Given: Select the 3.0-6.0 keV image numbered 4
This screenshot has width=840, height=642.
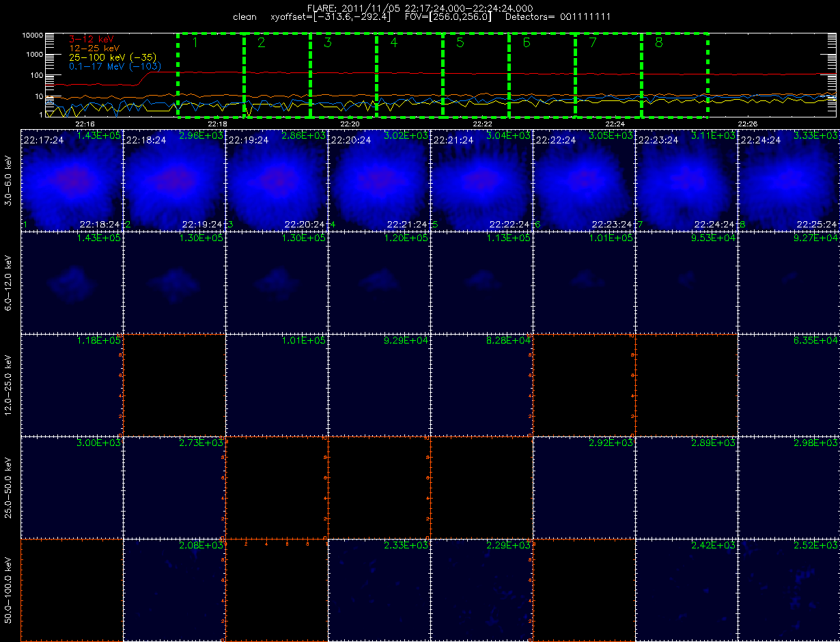Looking at the screenshot, I should [x=379, y=180].
